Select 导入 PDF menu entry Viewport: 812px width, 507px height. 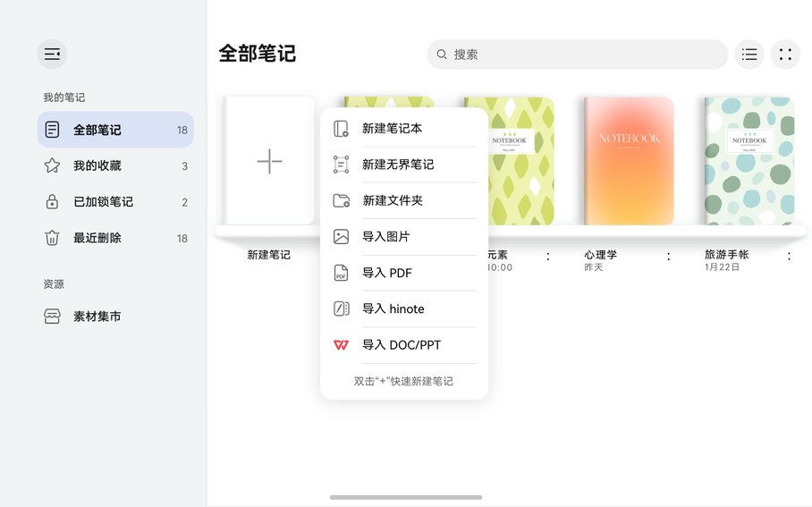click(x=404, y=273)
